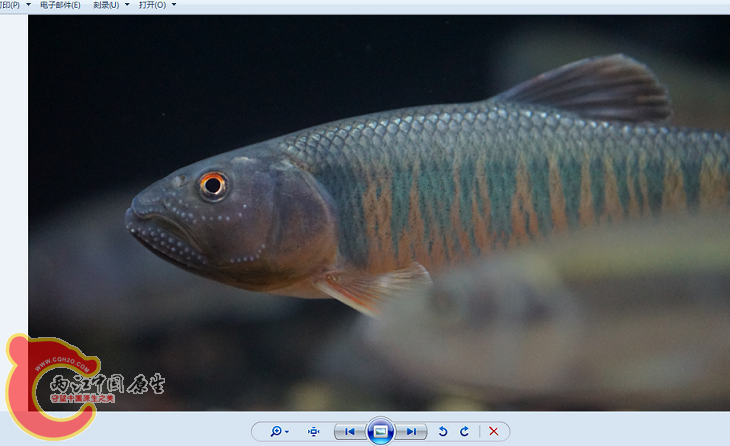Screen dimensions: 730x446
Task: Expand the arrow next to 打印(P)
Action: coord(28,5)
